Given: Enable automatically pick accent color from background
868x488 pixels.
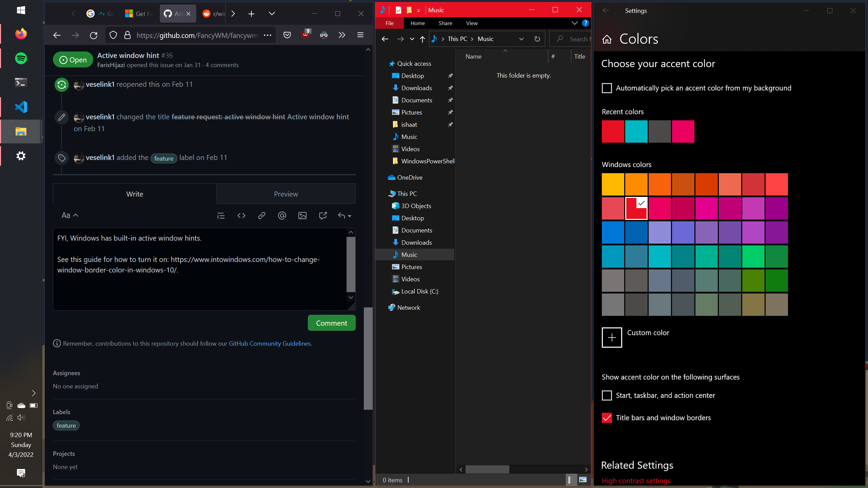Looking at the screenshot, I should pyautogui.click(x=607, y=88).
